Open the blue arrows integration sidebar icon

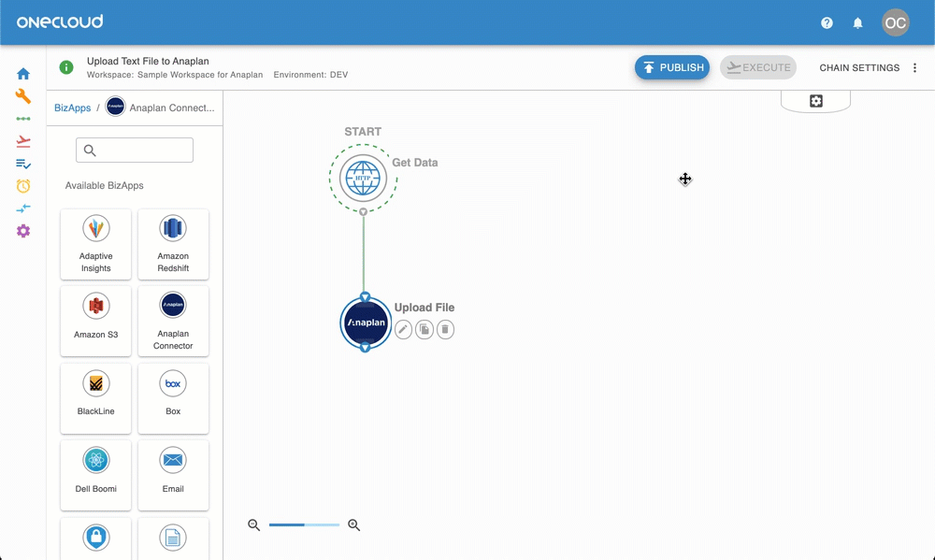[23, 208]
